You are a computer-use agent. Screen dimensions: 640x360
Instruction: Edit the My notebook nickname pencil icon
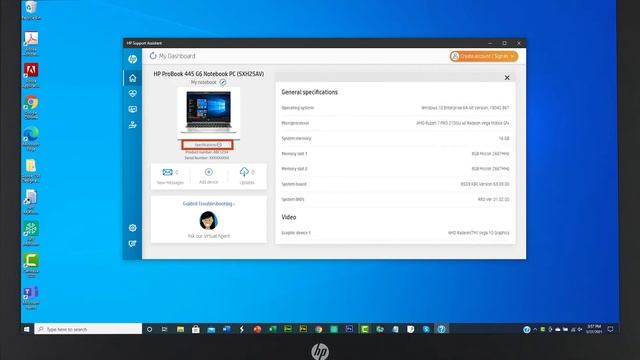(x=223, y=82)
